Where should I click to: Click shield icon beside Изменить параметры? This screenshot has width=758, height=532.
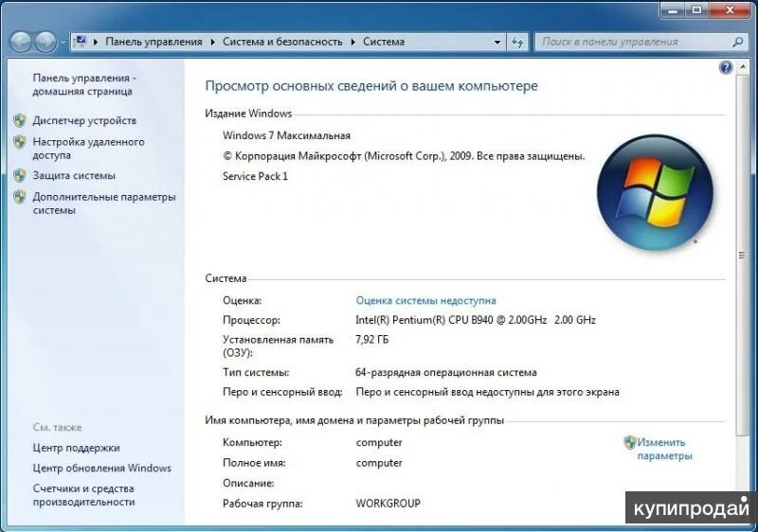click(630, 442)
